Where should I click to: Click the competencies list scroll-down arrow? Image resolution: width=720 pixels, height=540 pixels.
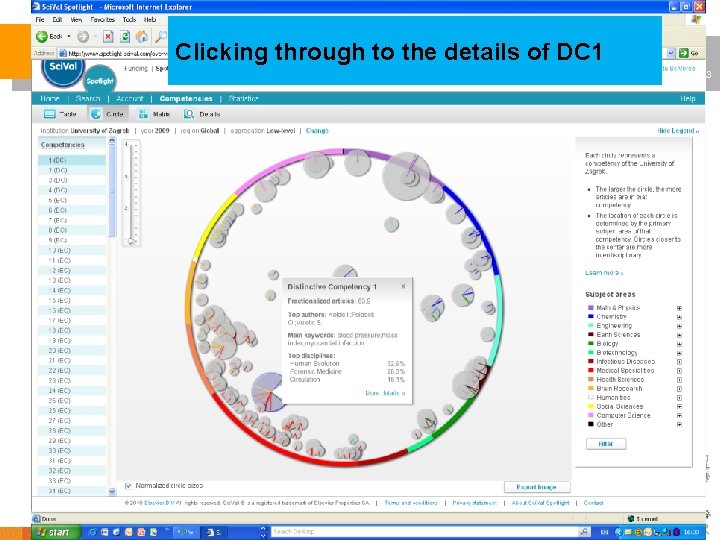[x=112, y=491]
